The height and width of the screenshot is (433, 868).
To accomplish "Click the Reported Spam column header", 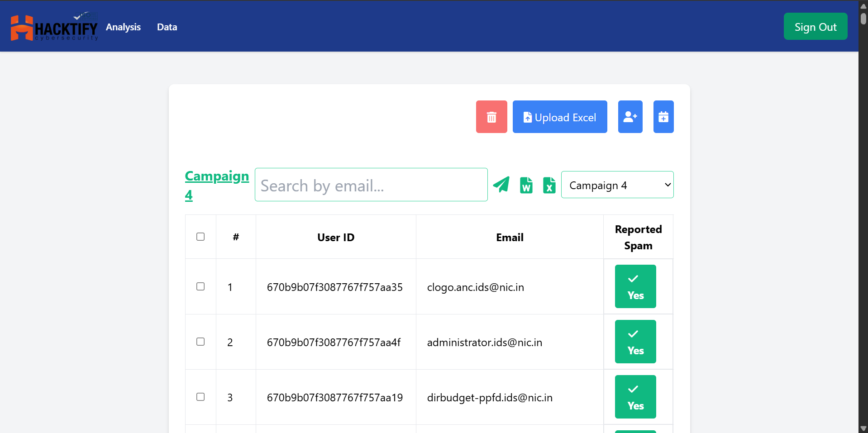I will point(638,237).
